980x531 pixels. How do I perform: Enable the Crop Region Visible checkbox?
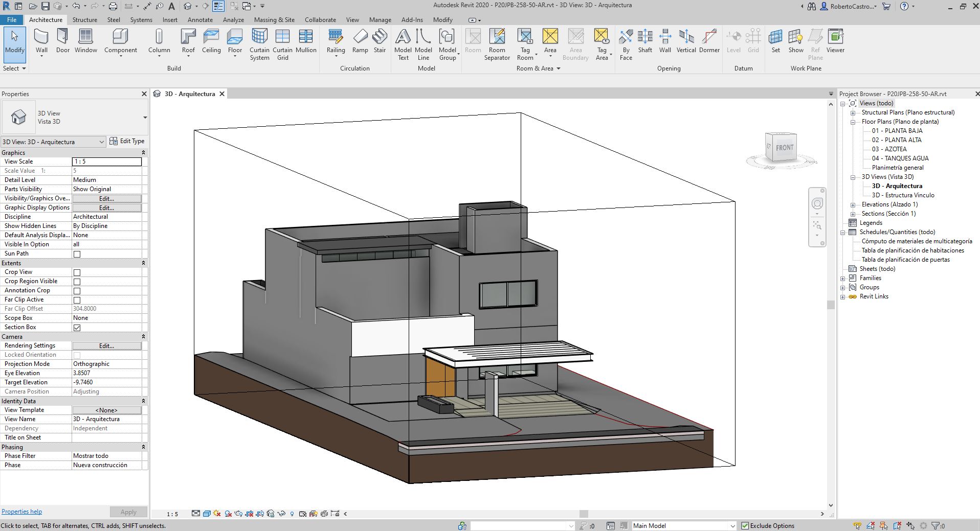(77, 282)
